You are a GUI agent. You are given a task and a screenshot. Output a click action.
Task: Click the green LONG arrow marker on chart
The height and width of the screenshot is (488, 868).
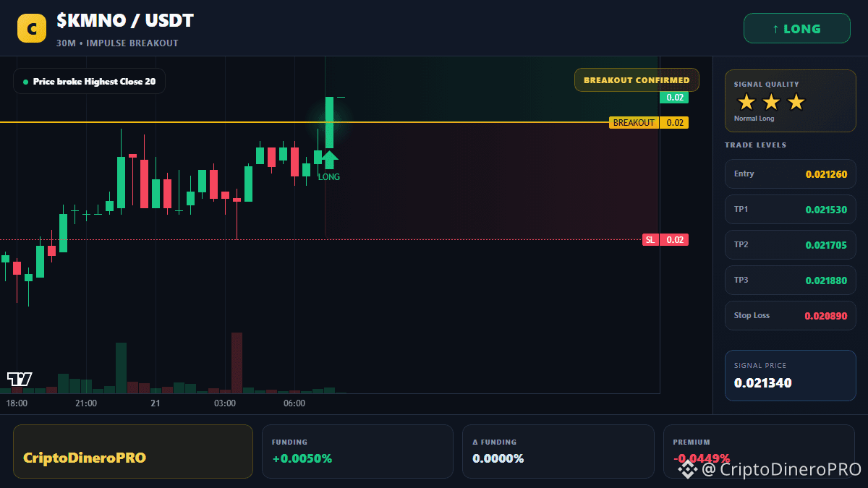coord(329,160)
